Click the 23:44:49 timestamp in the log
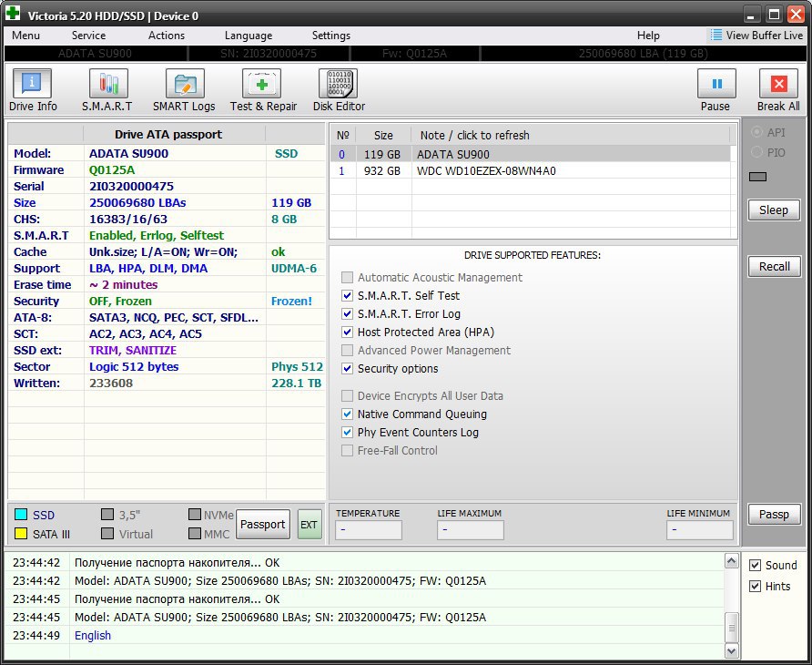This screenshot has width=812, height=665. (x=36, y=636)
